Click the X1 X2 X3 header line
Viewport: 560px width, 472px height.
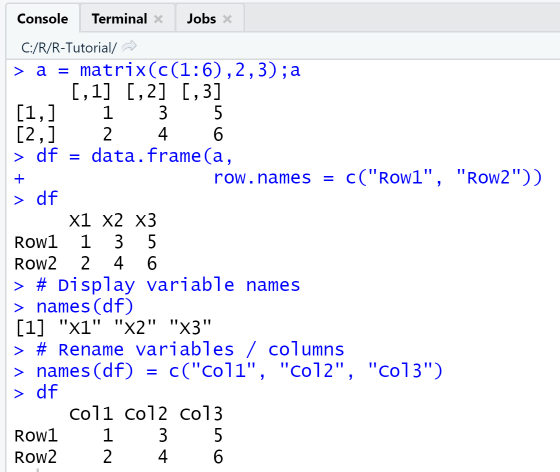click(113, 221)
